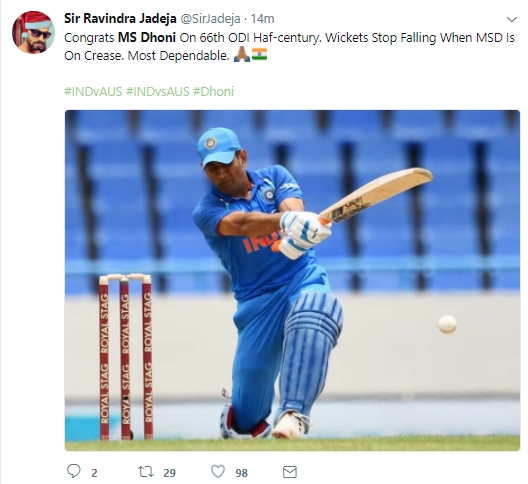Open the tweet options chevron menu
Viewport: 528px width, 484px height.
pos(512,20)
